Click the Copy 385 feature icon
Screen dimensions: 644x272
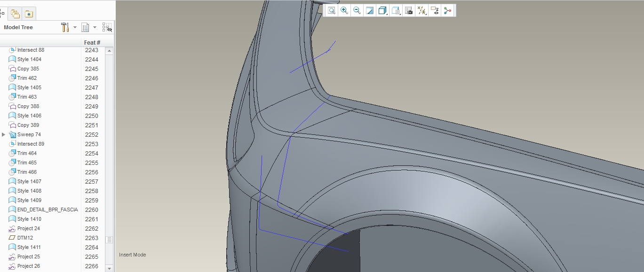[x=12, y=69]
